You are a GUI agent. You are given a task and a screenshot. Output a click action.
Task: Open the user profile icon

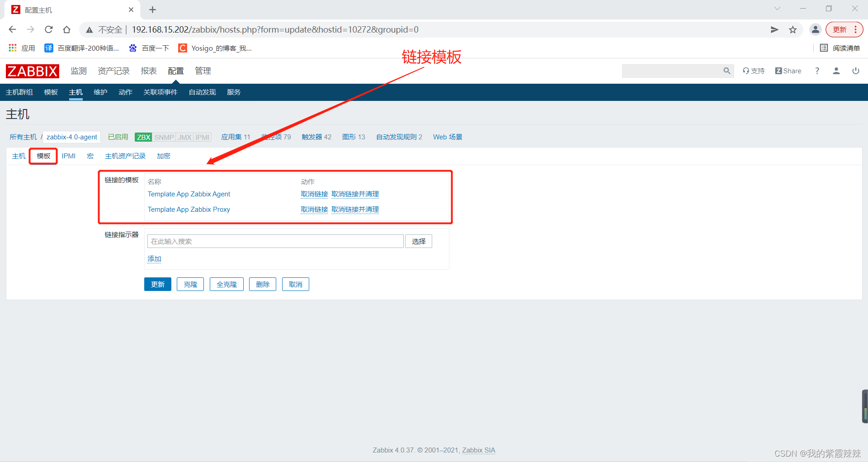836,71
